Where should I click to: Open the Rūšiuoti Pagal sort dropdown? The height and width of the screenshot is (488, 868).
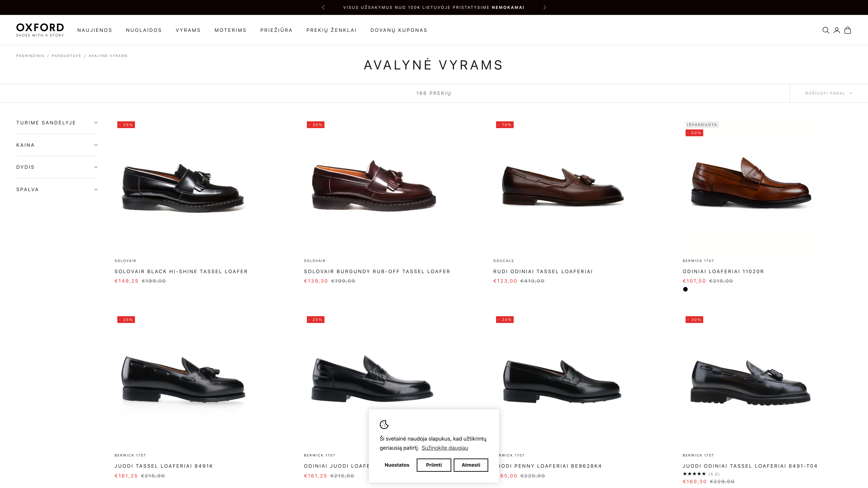tap(828, 93)
